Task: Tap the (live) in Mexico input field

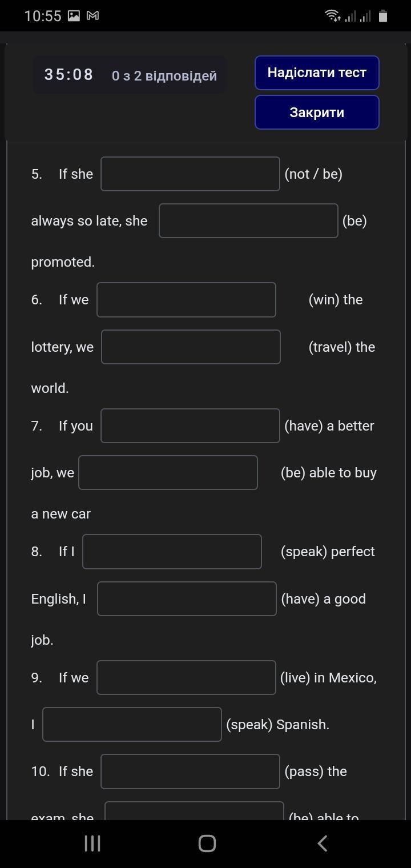Action: (186, 678)
